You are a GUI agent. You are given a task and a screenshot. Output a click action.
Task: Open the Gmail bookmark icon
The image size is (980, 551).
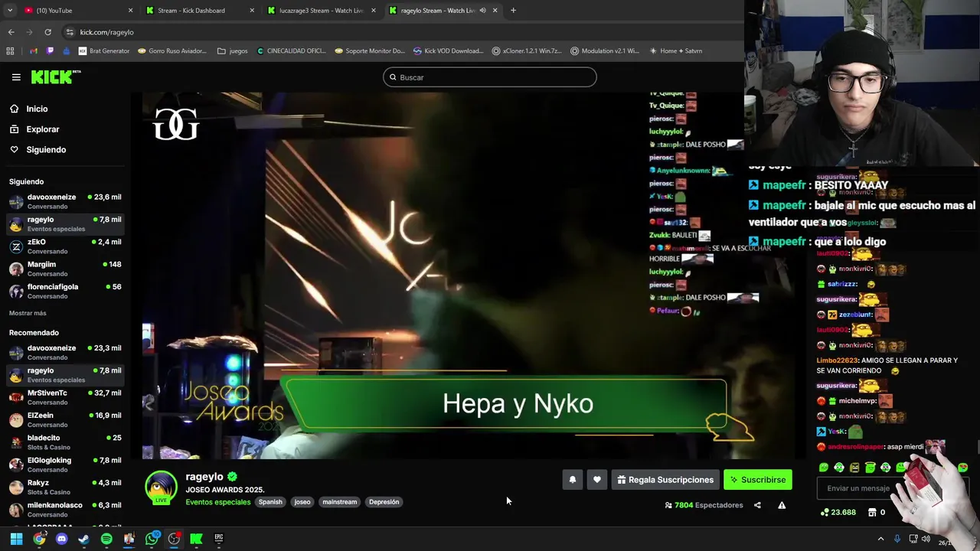pyautogui.click(x=33, y=51)
